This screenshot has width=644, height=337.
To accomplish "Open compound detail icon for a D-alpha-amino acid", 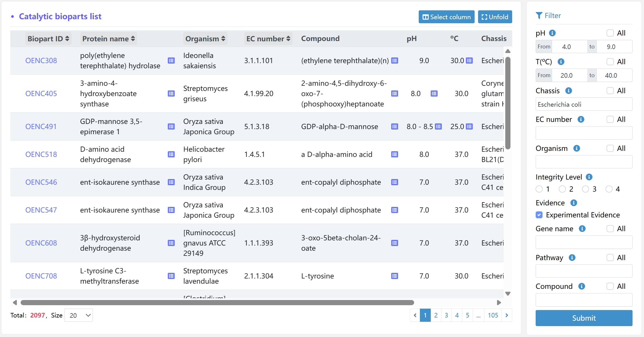I will [x=395, y=154].
